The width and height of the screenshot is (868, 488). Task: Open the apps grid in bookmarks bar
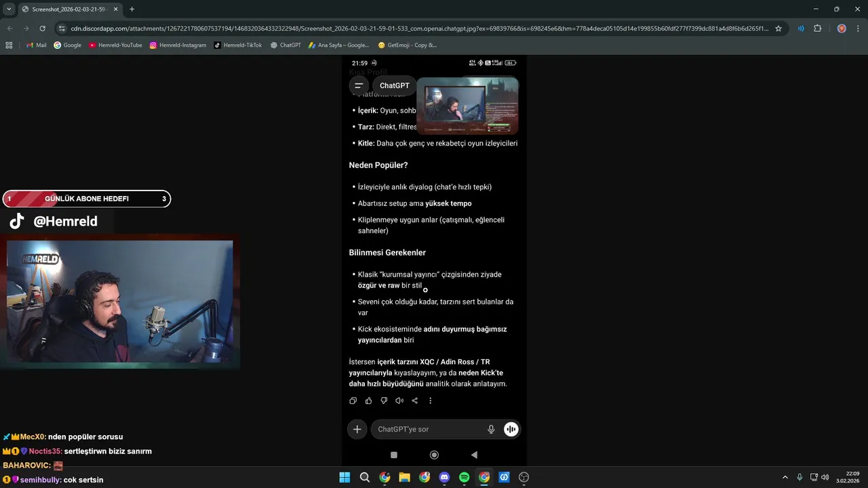point(9,45)
